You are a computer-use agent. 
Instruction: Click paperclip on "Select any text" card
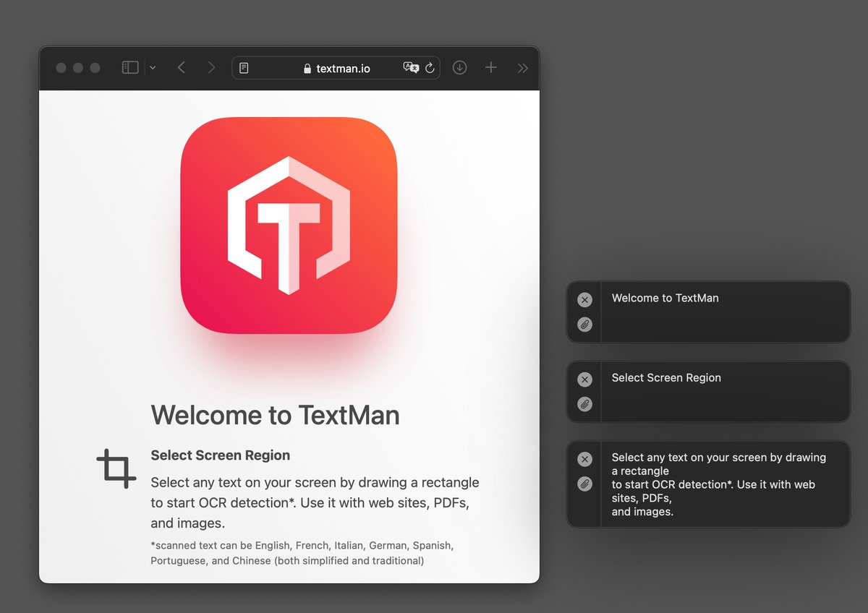584,484
